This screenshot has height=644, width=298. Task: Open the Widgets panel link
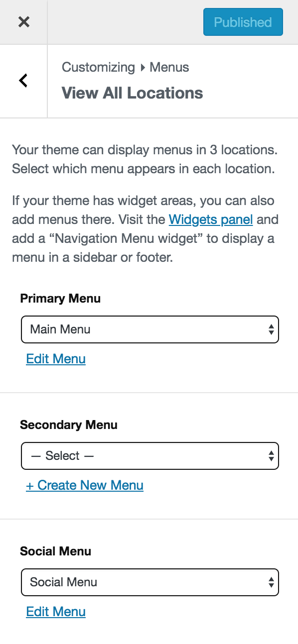click(211, 219)
